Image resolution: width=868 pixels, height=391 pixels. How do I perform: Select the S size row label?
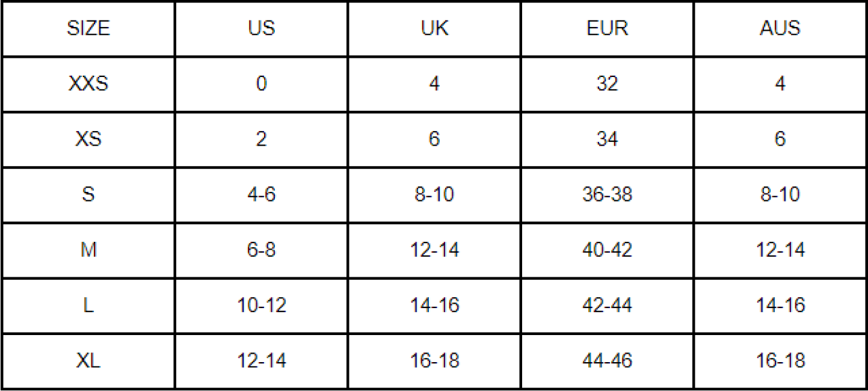pyautogui.click(x=88, y=195)
